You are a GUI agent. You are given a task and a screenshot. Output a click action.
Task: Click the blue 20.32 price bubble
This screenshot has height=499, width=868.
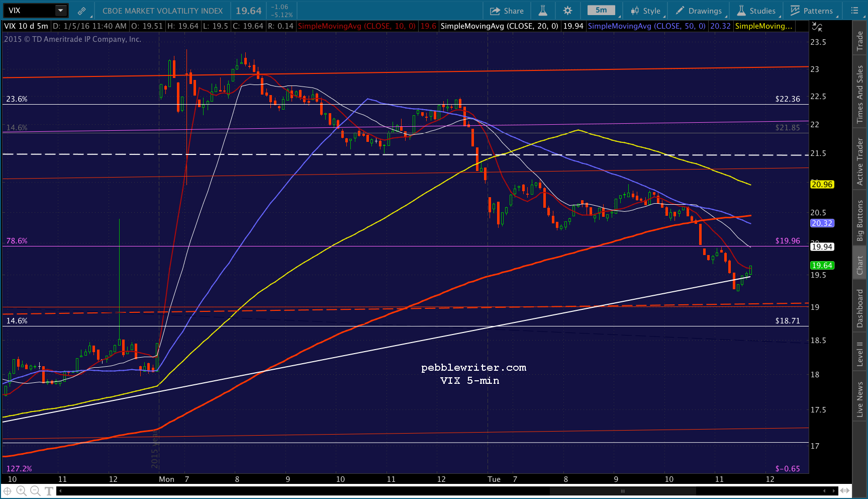(x=822, y=223)
